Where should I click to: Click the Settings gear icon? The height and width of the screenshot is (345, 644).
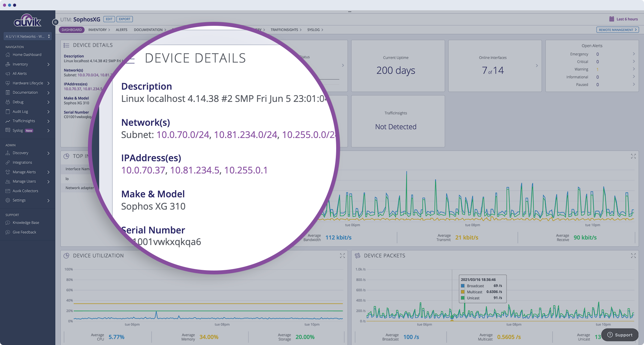(x=8, y=200)
